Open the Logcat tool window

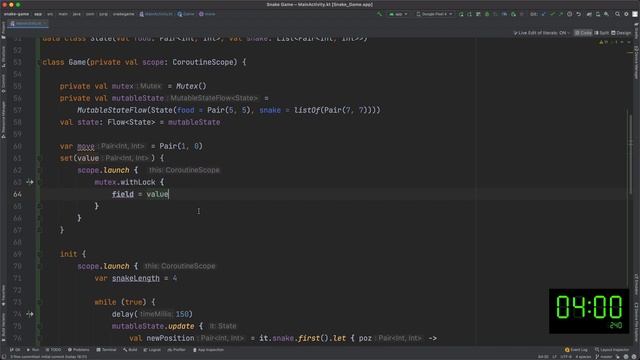click(x=152, y=350)
